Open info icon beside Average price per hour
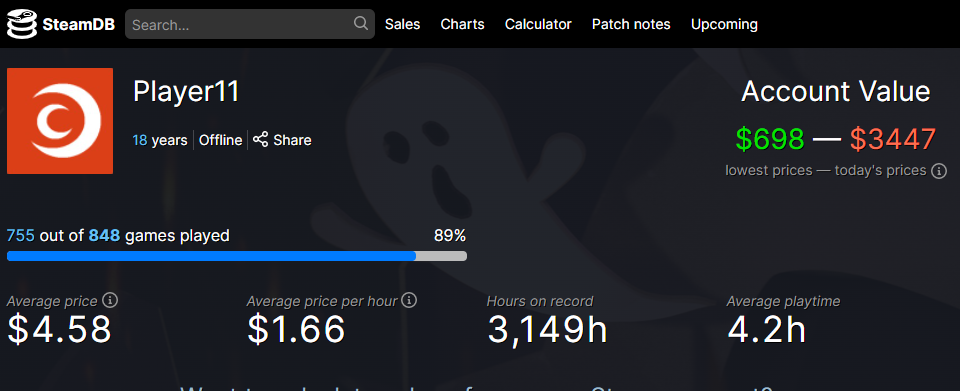 click(410, 300)
